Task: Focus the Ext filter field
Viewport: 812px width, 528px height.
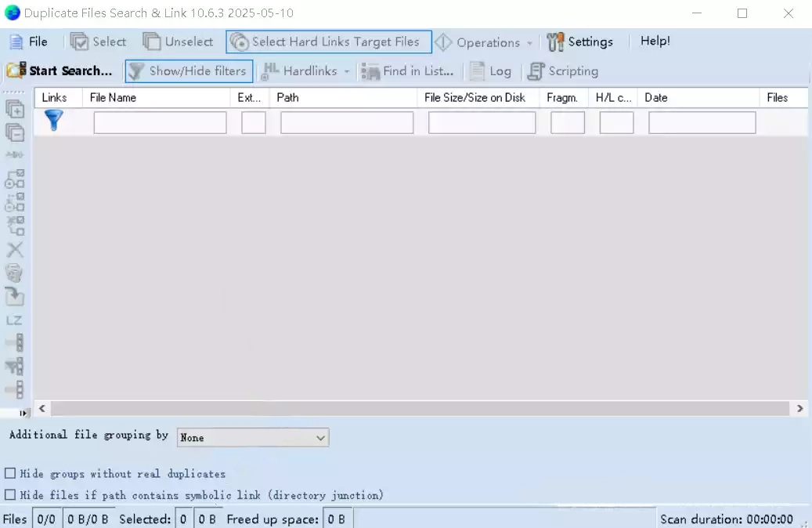Action: click(x=254, y=123)
